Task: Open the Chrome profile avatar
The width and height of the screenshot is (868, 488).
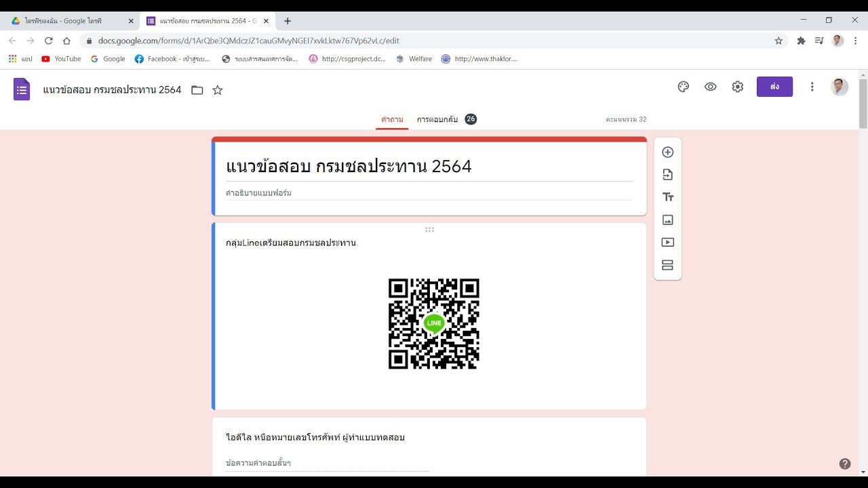Action: (837, 41)
